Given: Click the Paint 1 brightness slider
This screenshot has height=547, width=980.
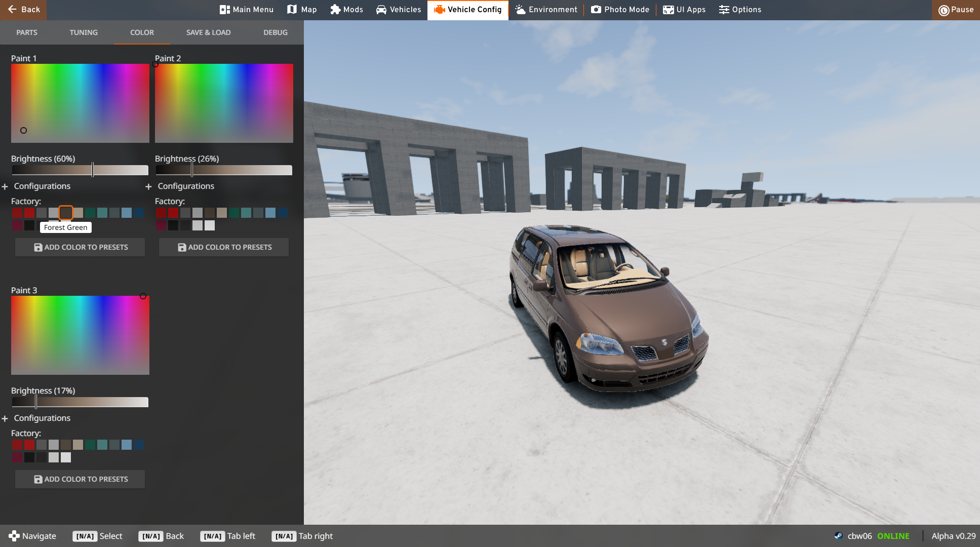Looking at the screenshot, I should [x=80, y=170].
